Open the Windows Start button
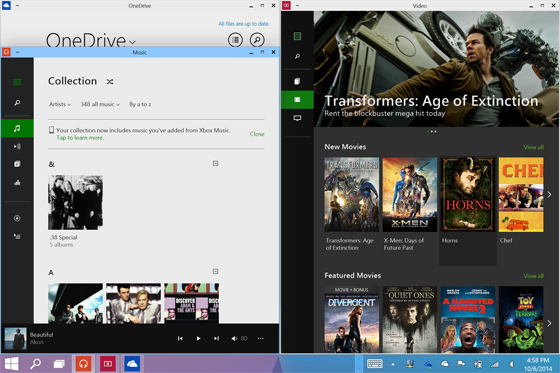Viewport: 560px width, 373px height. (11, 364)
